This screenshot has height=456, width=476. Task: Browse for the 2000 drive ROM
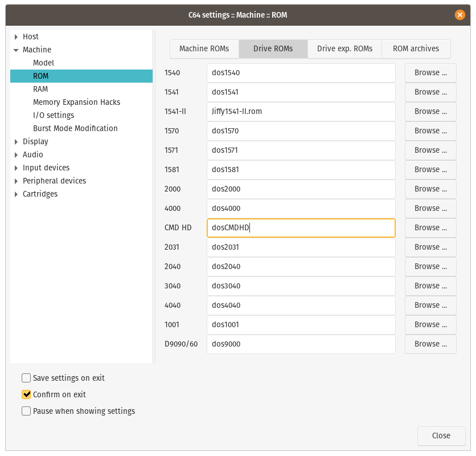pos(430,189)
